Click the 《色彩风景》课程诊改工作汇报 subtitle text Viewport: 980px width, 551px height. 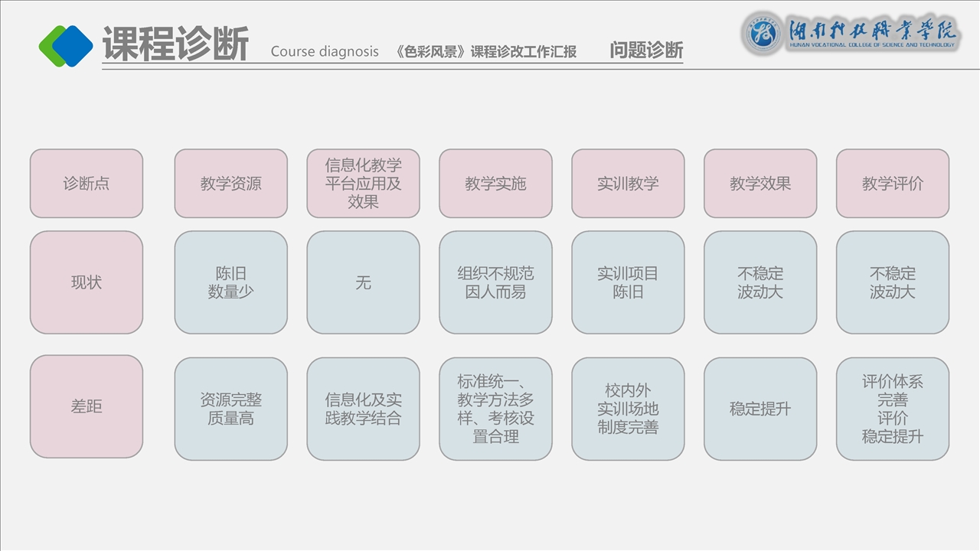coord(486,52)
